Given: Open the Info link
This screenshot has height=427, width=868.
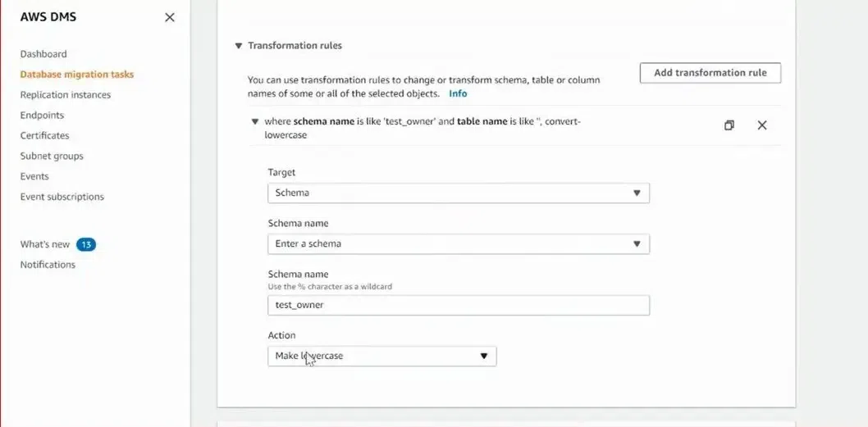Looking at the screenshot, I should [458, 93].
